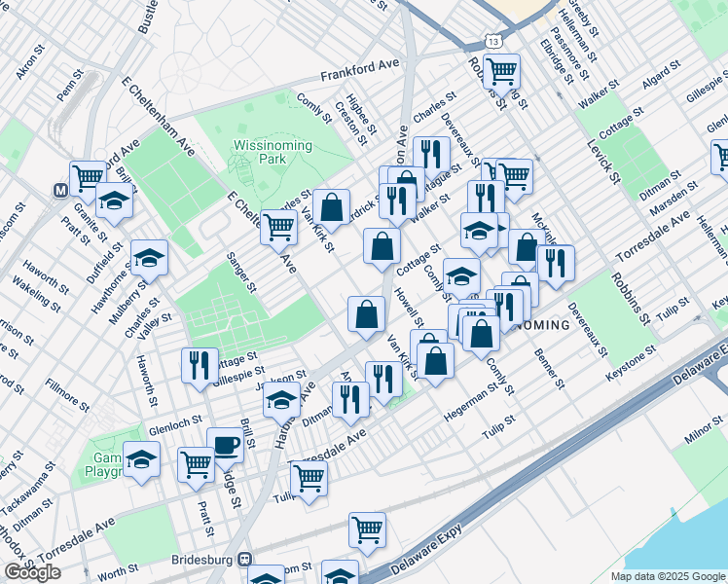
Task: Click the Wissinoming Park label
Action: pos(273,152)
